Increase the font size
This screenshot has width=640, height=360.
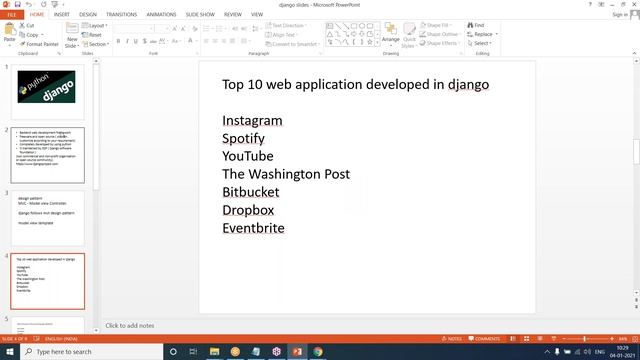coord(175,29)
